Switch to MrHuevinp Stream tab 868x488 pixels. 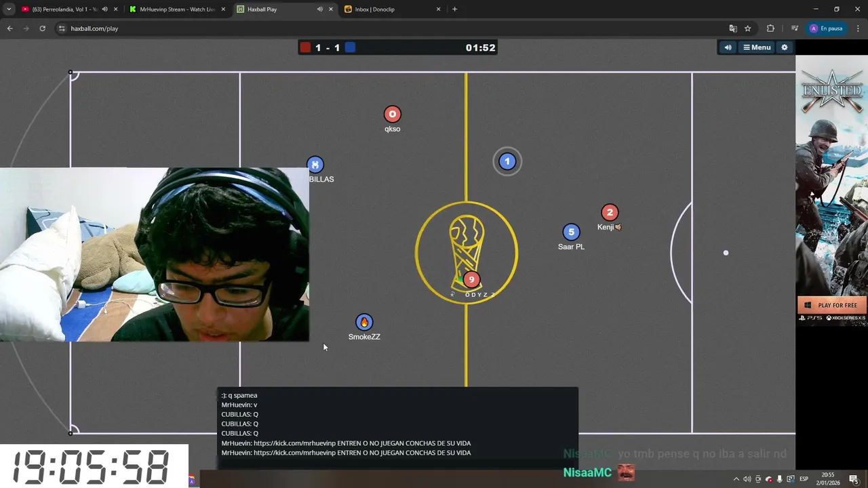[176, 9]
